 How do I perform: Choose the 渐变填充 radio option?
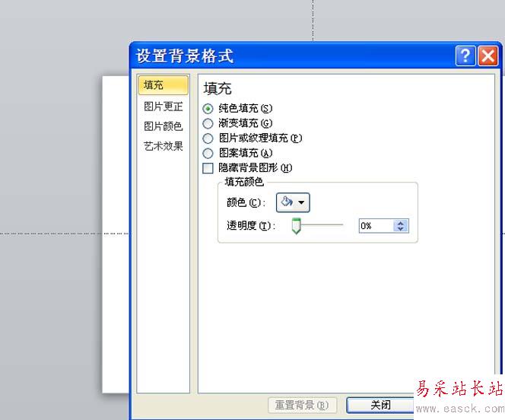click(x=208, y=123)
